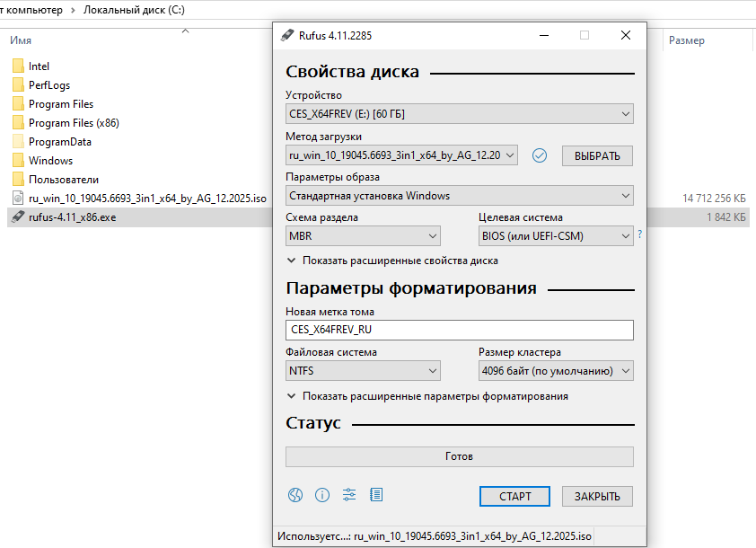Click the target system help question mark
This screenshot has width=756, height=548.
[x=639, y=234]
